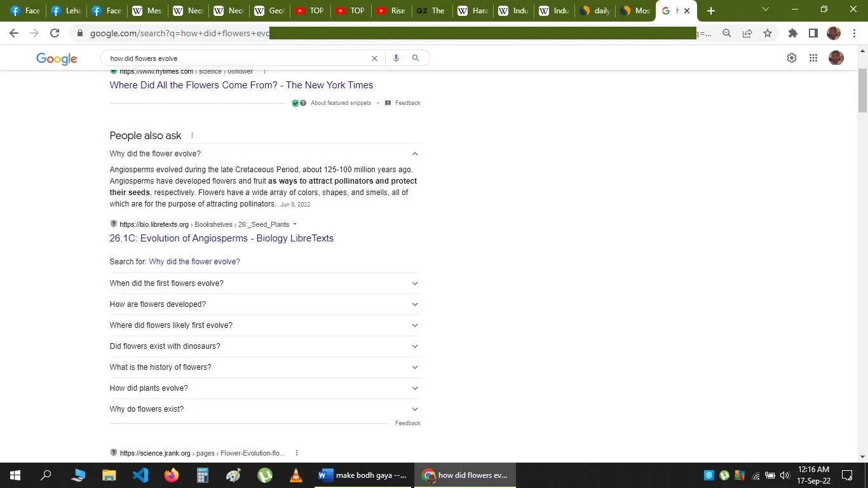Open the People also ask three-dot options

tap(192, 135)
